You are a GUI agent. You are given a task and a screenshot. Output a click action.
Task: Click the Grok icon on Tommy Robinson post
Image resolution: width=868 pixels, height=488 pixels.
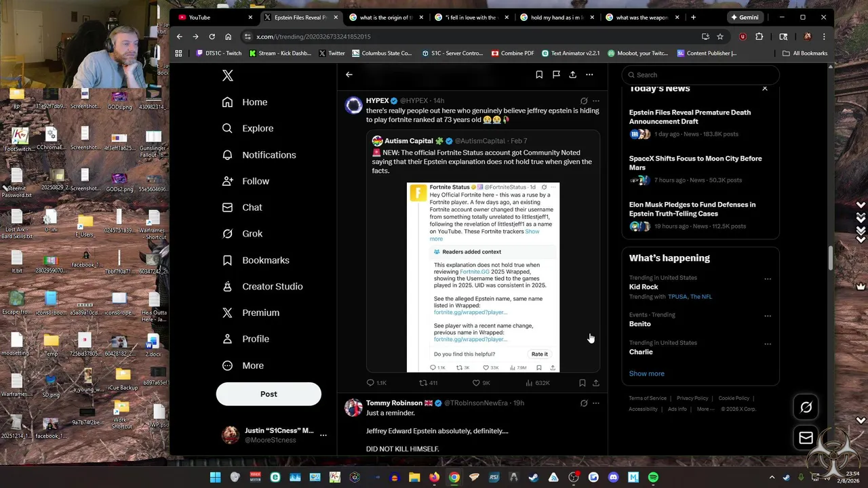click(584, 403)
